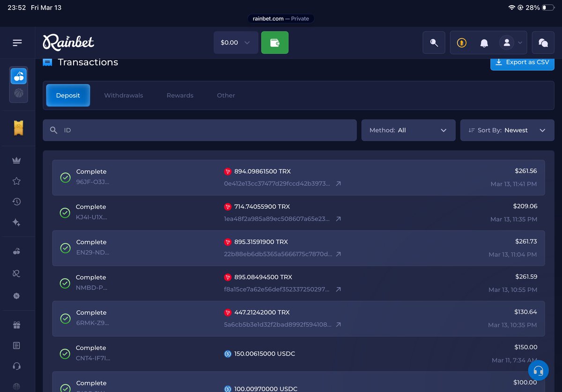
Task: Click the Transactions page heading
Action: tap(88, 62)
